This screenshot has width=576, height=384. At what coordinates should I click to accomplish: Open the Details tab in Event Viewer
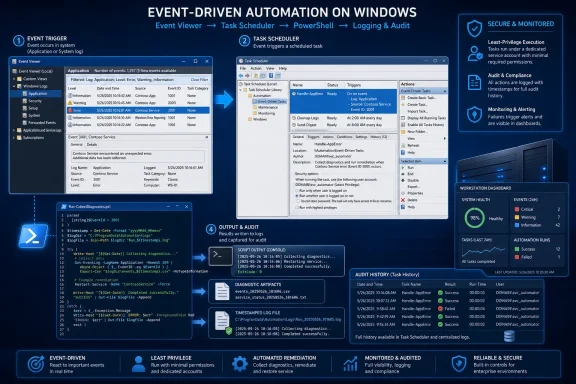pos(91,145)
